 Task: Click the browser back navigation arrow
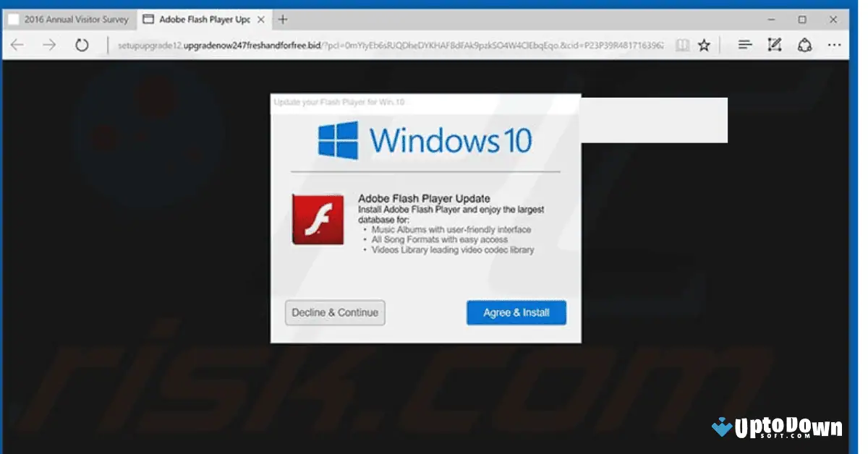pyautogui.click(x=17, y=45)
